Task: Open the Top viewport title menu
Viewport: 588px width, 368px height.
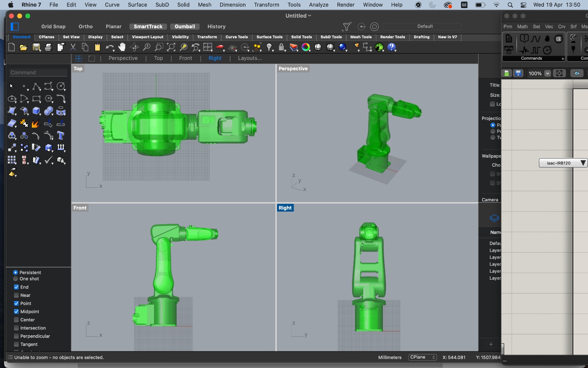Action: pos(78,69)
